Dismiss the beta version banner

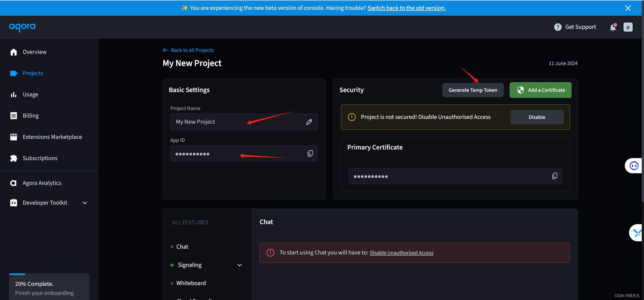pyautogui.click(x=628, y=8)
